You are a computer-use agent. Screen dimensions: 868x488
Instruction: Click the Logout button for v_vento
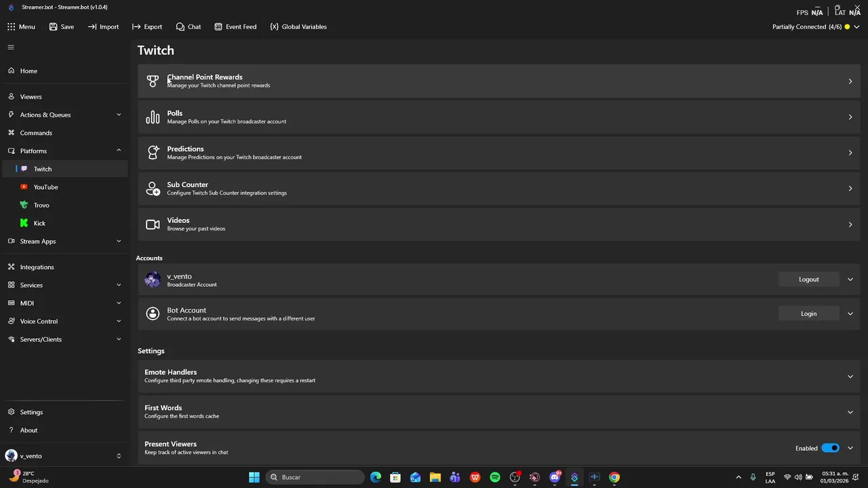[809, 279]
